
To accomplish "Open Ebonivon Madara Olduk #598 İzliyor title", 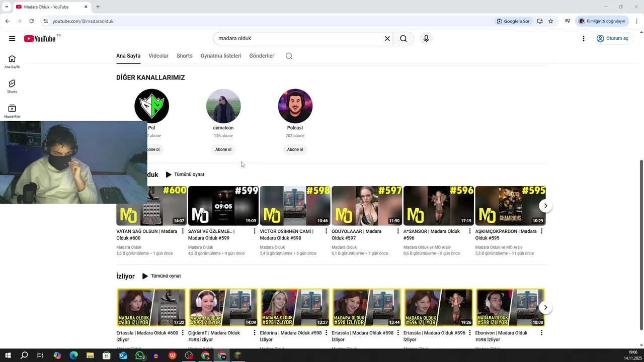I will [x=501, y=336].
